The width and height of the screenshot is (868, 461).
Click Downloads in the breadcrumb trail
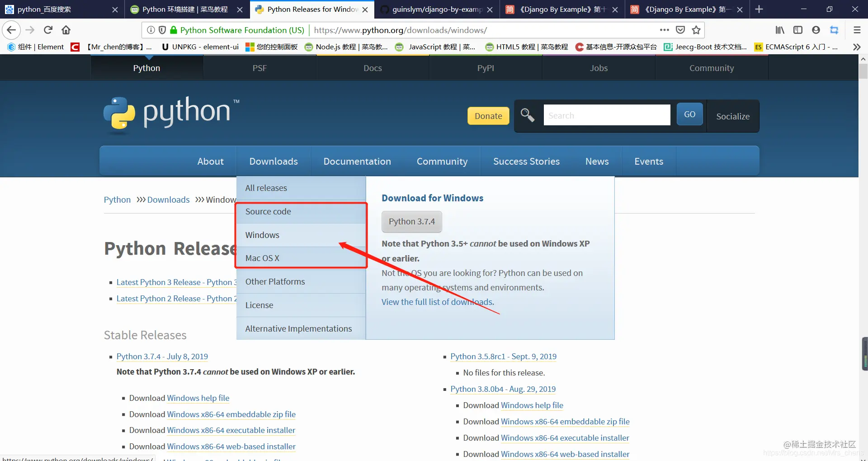[x=168, y=200]
